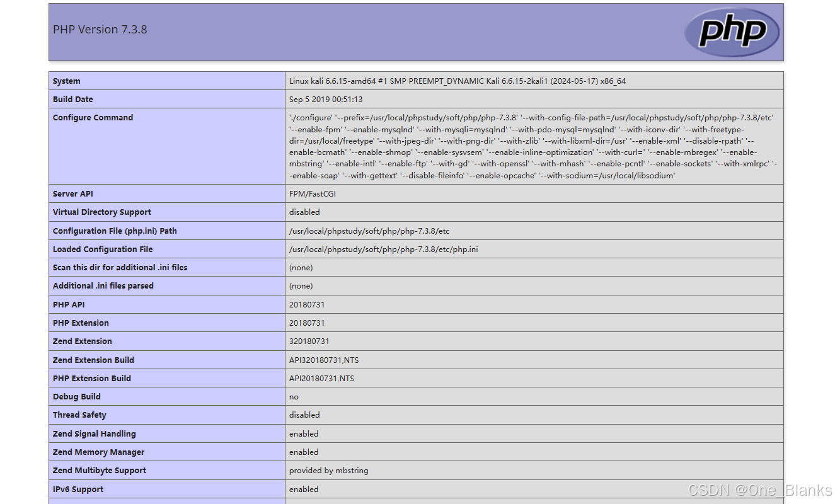Image resolution: width=835 pixels, height=504 pixels.
Task: Click the 'PHP Extension Build' label
Action: pyautogui.click(x=92, y=379)
